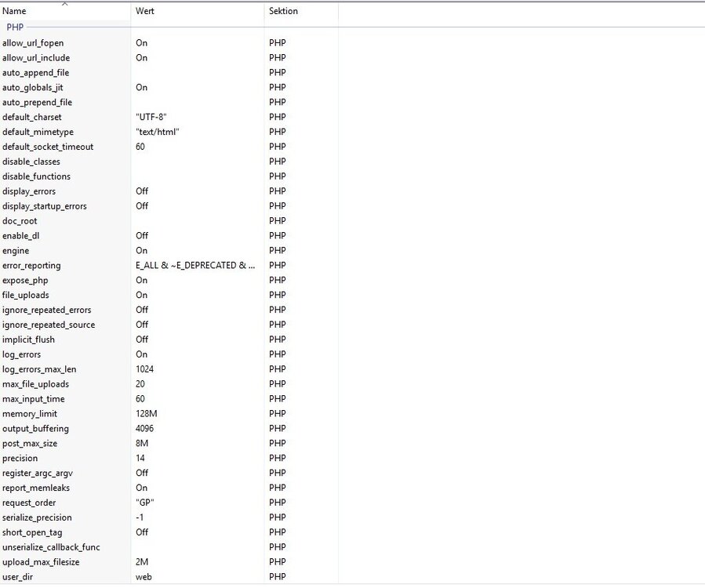Select the expose_php setting row
This screenshot has width=705, height=588.
coord(26,281)
